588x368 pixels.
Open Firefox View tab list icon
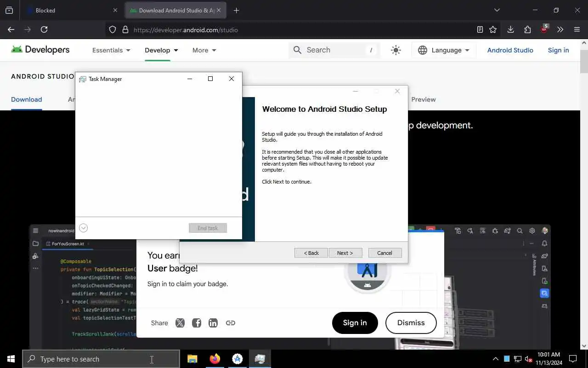9,10
